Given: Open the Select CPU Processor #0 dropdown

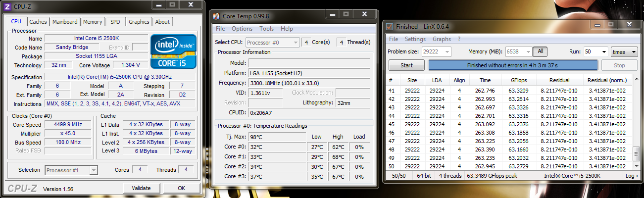Looking at the screenshot, I should (x=273, y=43).
